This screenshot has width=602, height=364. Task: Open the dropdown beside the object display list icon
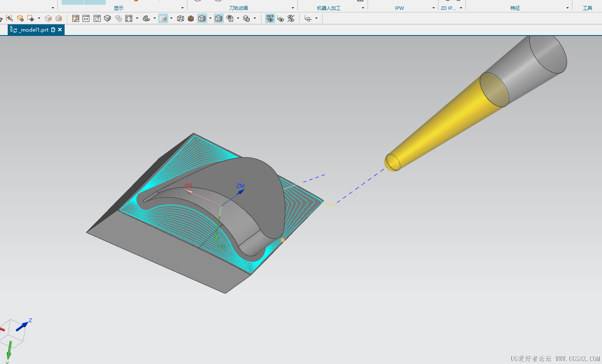point(238,18)
